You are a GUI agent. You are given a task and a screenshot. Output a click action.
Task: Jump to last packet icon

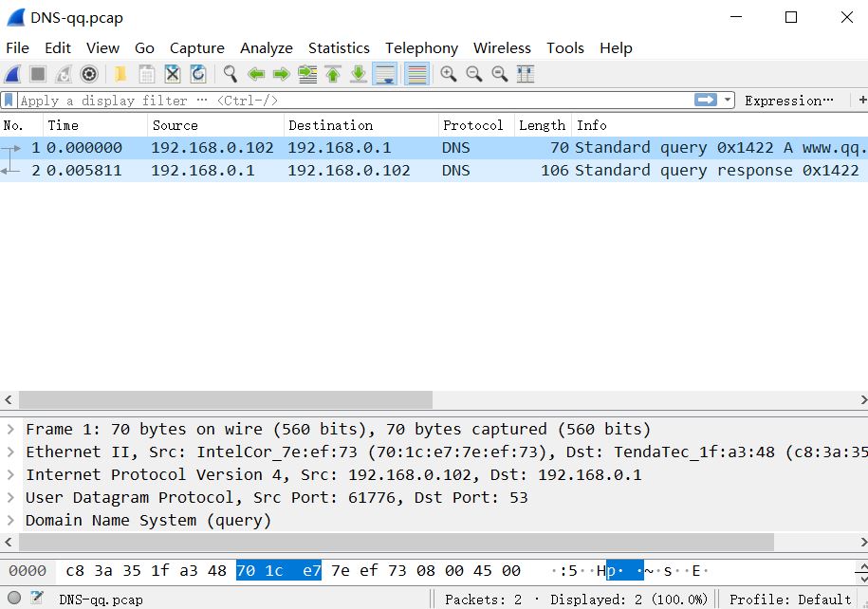click(x=359, y=74)
